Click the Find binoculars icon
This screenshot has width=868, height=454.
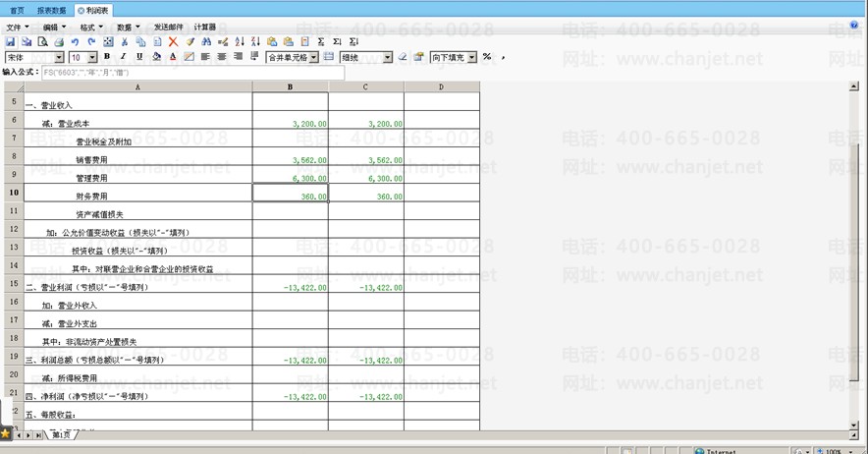[x=207, y=42]
